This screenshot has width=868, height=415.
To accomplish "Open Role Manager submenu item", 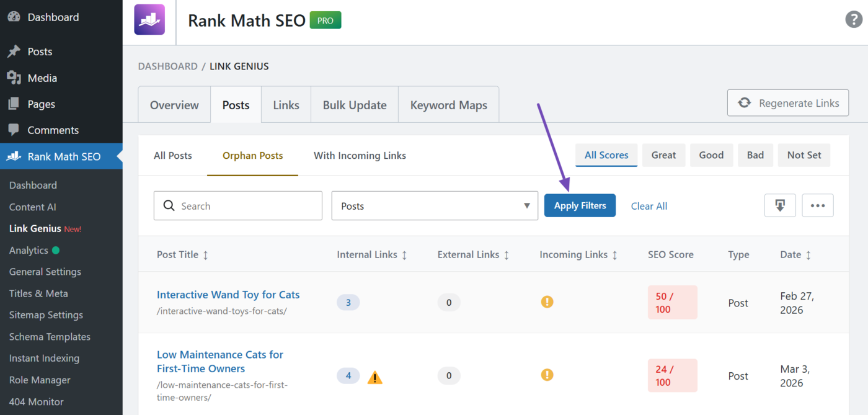I will tap(40, 380).
